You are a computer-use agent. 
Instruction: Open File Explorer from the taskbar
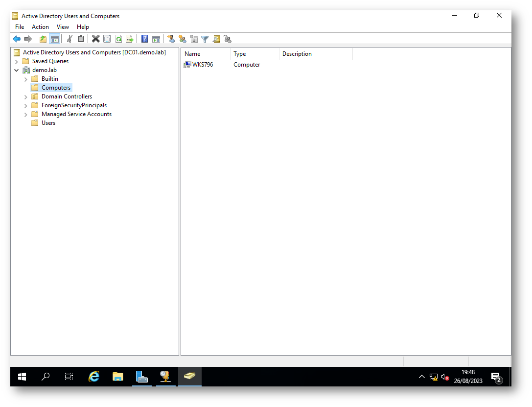coord(118,377)
